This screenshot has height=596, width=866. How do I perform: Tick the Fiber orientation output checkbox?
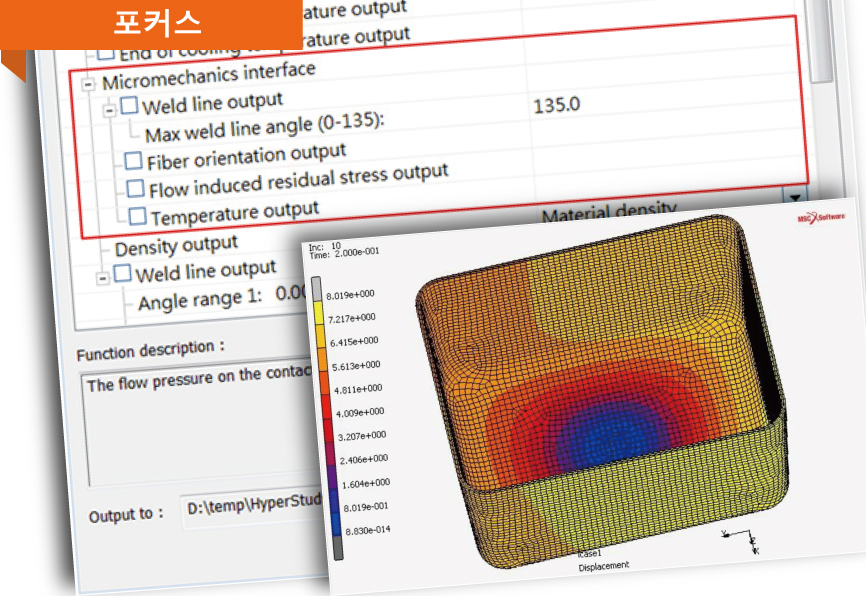133,161
